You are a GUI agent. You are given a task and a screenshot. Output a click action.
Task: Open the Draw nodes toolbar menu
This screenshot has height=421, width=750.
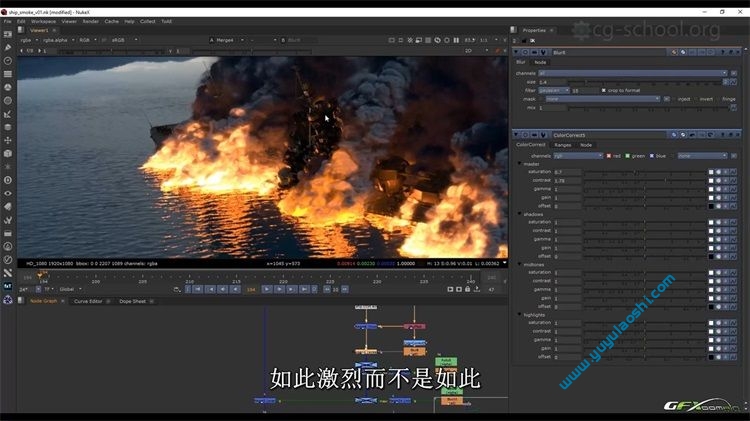point(8,47)
